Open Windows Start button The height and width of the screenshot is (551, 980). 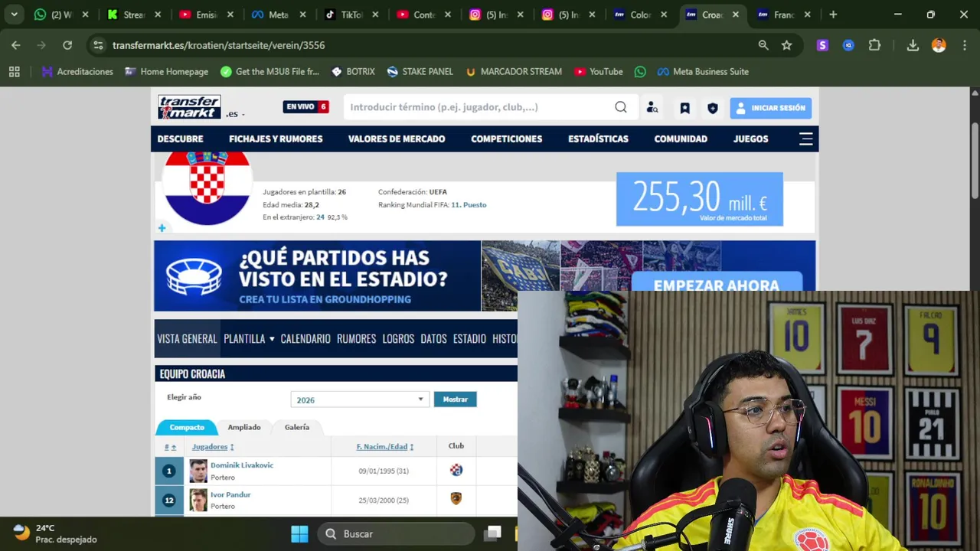[x=299, y=533]
